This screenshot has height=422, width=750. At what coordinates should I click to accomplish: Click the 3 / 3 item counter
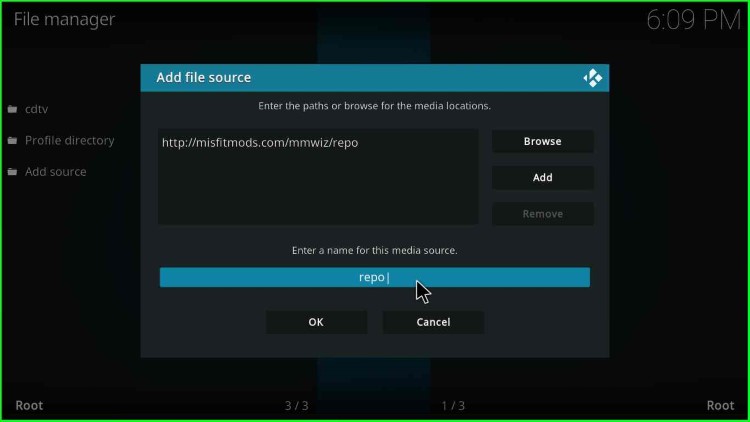click(297, 406)
